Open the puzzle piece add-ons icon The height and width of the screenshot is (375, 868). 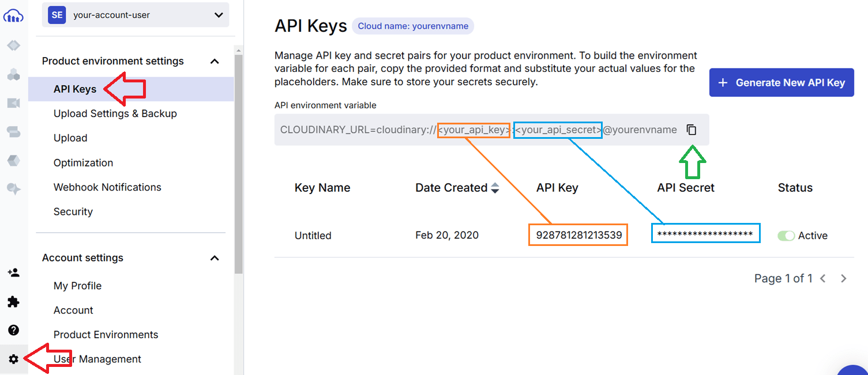pos(13,302)
